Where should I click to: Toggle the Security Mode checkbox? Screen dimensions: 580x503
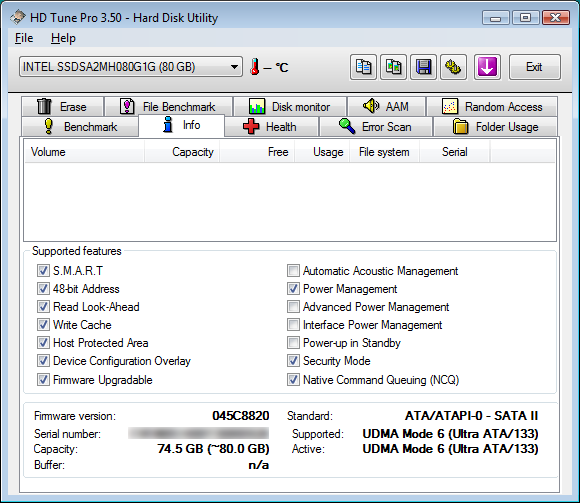(x=293, y=361)
